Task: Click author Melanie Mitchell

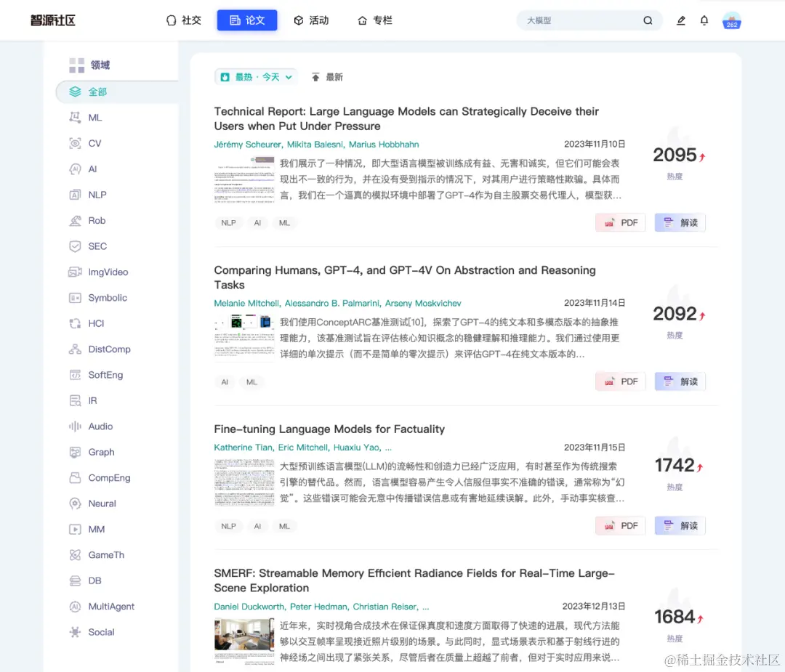Action: (x=246, y=303)
